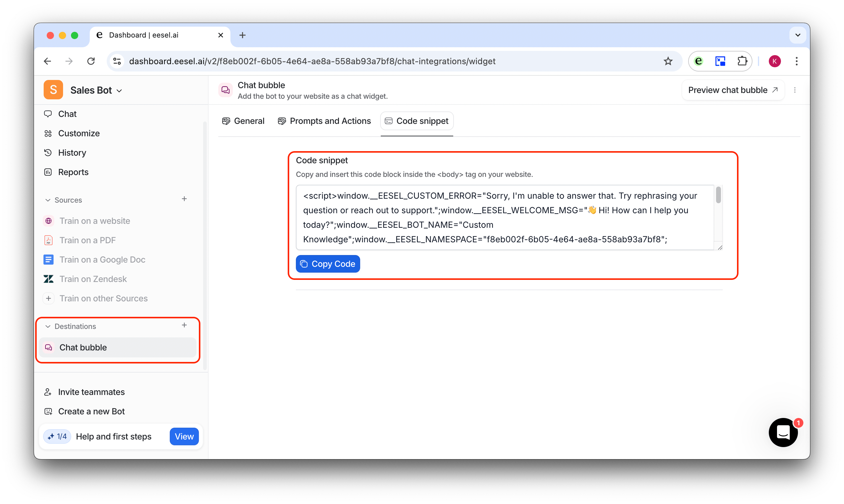Collapse the Destinations section
This screenshot has height=504, width=844.
(x=48, y=327)
